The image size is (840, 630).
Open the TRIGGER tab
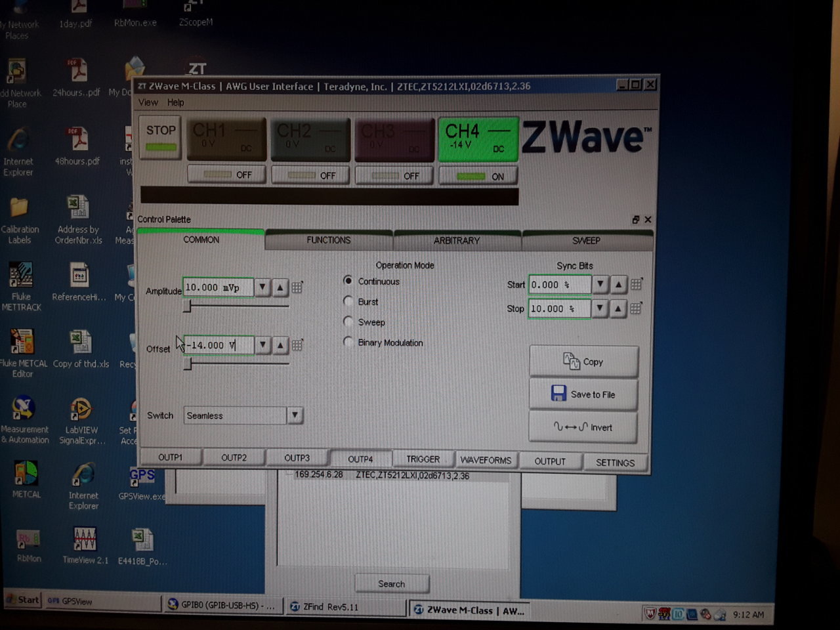pos(423,459)
